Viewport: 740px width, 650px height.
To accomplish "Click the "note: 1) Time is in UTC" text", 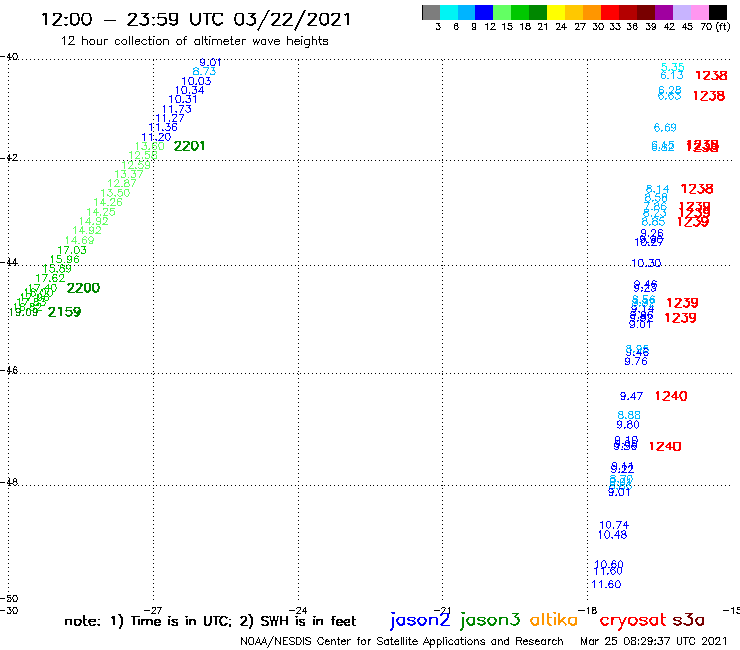I will point(148,621).
